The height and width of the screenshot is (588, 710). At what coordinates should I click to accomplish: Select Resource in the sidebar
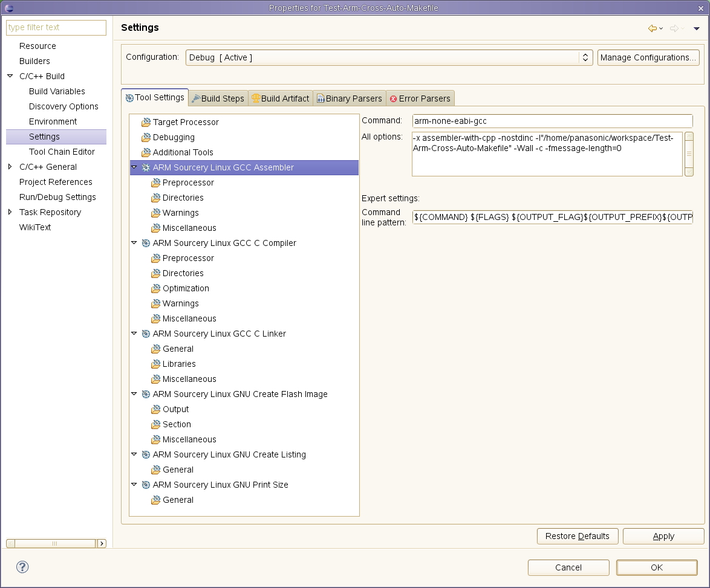click(37, 46)
